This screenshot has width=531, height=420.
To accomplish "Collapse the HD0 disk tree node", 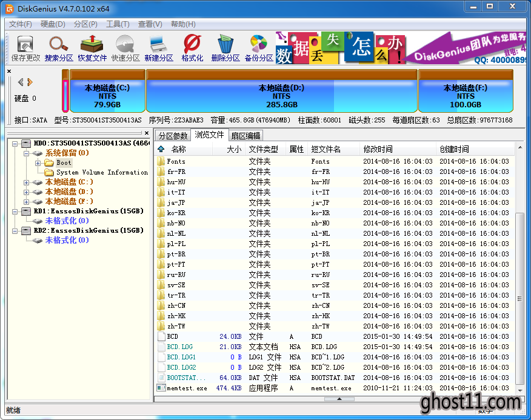I will tap(15, 144).
